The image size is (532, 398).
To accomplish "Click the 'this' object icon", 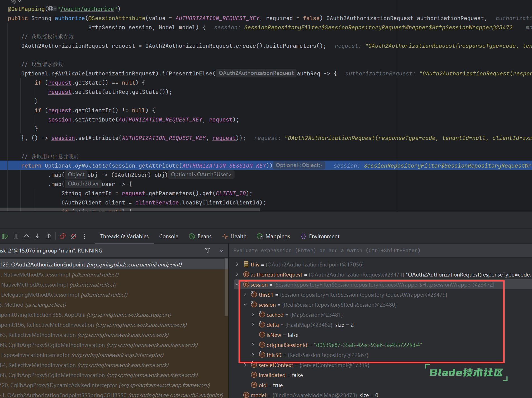I will [246, 264].
